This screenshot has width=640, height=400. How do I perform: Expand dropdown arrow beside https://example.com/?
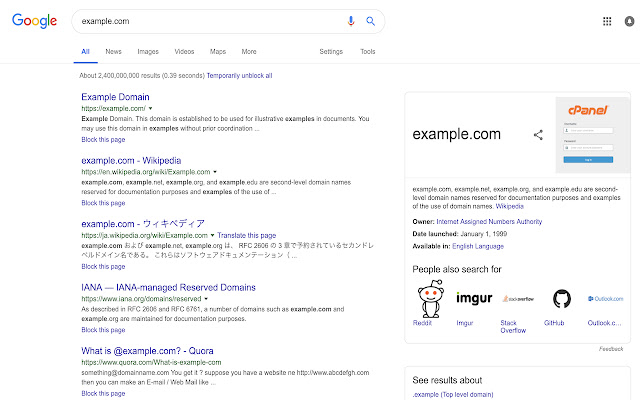pyautogui.click(x=150, y=109)
